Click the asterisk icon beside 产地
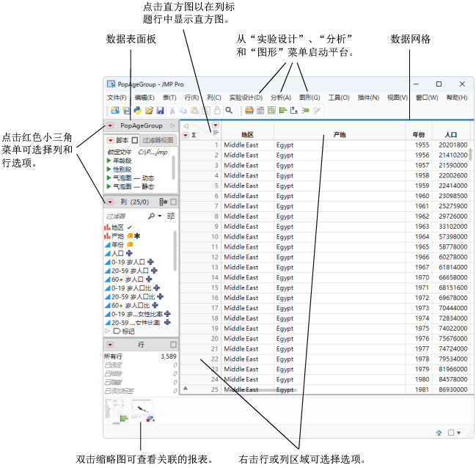This screenshot has height=468, width=476. [137, 235]
